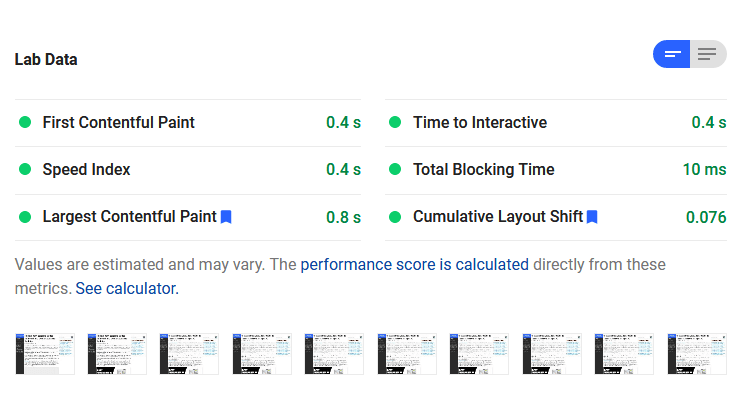Click the Speed Index green status dot
Image resolution: width=756 pixels, height=394 pixels.
click(25, 169)
